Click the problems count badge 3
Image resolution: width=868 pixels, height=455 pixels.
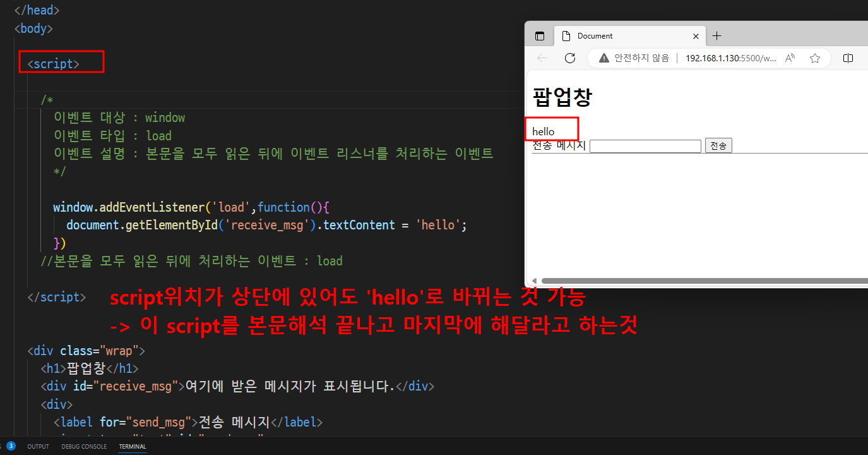tap(11, 446)
